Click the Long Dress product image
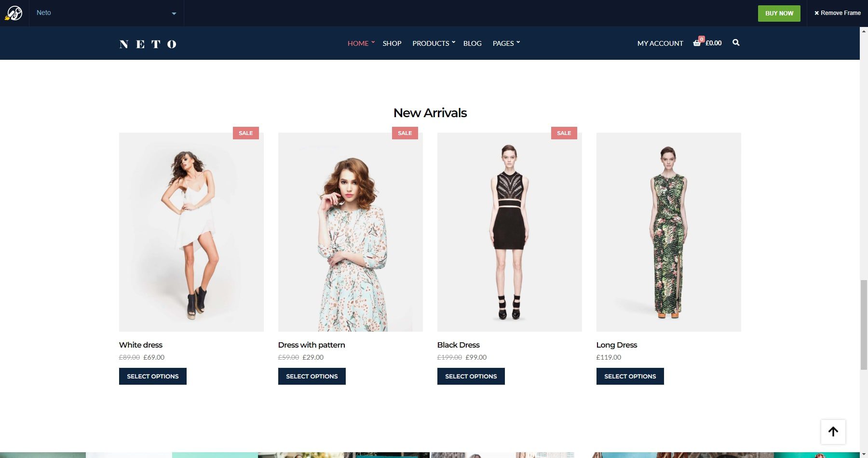The height and width of the screenshot is (458, 868). pyautogui.click(x=668, y=232)
